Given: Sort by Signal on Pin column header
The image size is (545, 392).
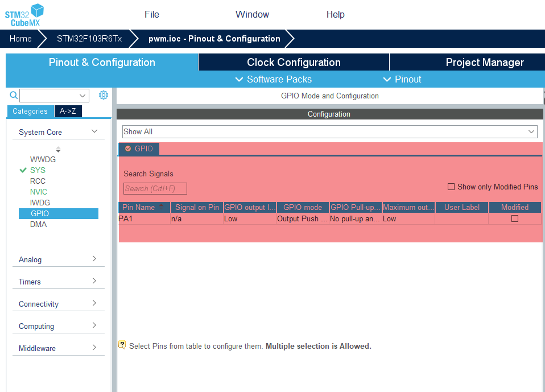Looking at the screenshot, I should [x=197, y=208].
